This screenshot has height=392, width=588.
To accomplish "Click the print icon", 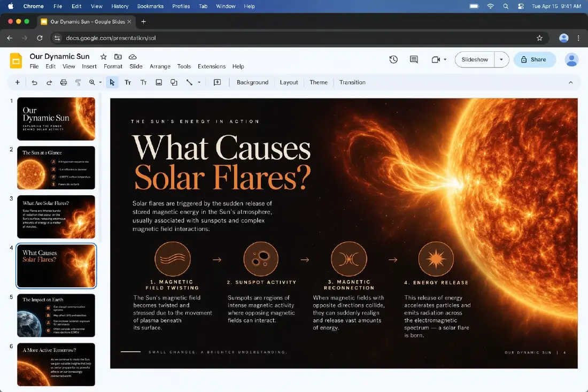I will pos(64,82).
